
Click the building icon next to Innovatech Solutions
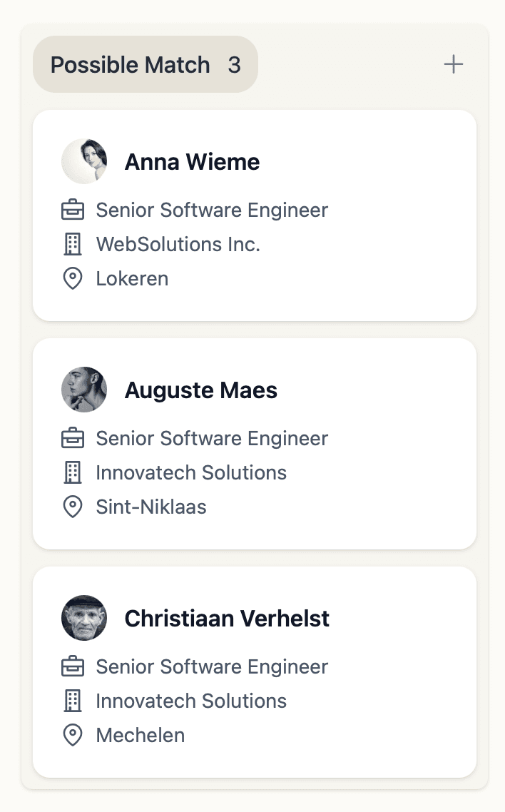pyautogui.click(x=72, y=472)
